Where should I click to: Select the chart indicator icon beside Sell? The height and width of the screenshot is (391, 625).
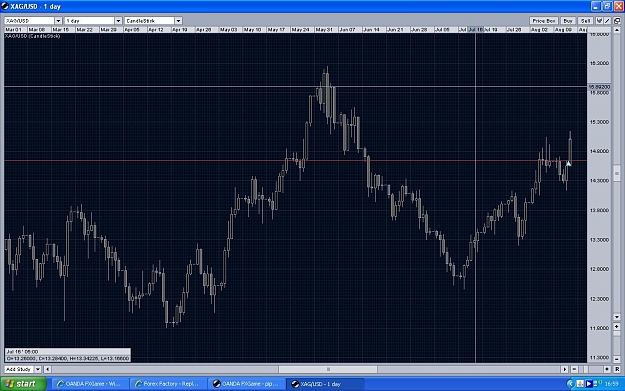(x=599, y=21)
